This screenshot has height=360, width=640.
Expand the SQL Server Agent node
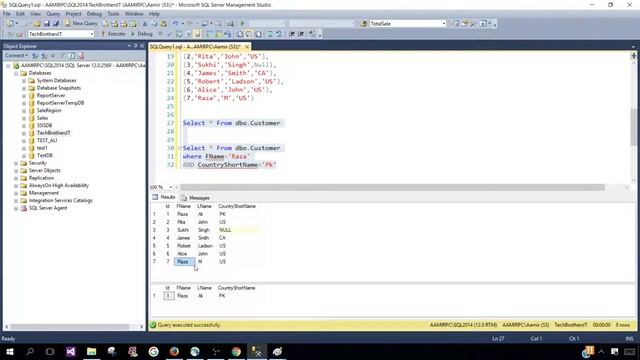point(16,208)
